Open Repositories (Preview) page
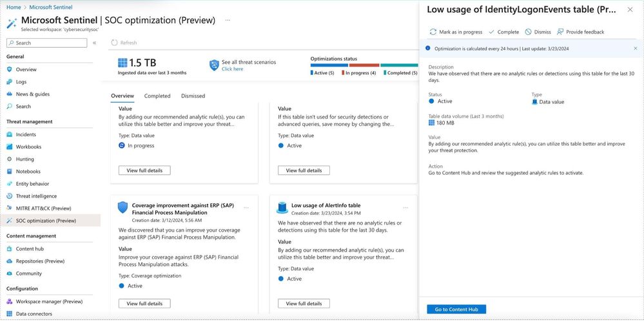The image size is (644, 322). (x=40, y=261)
